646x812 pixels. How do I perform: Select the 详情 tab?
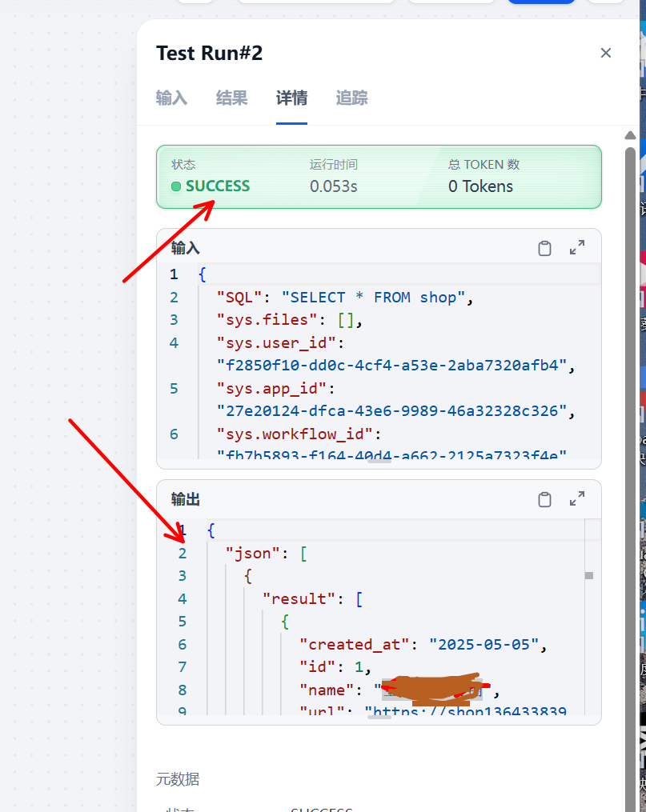coord(291,98)
